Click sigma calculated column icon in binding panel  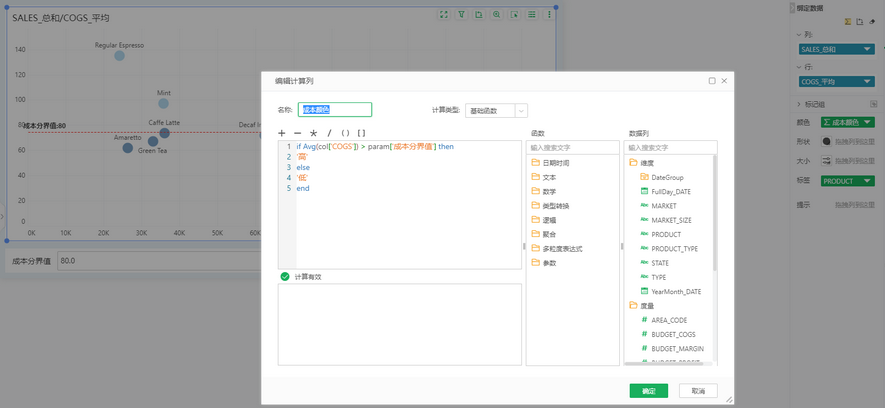coord(848,21)
